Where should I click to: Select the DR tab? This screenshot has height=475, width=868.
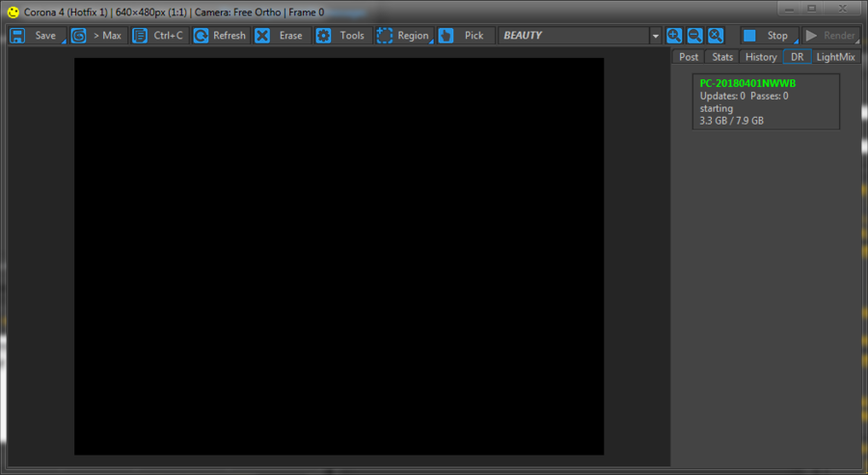798,57
